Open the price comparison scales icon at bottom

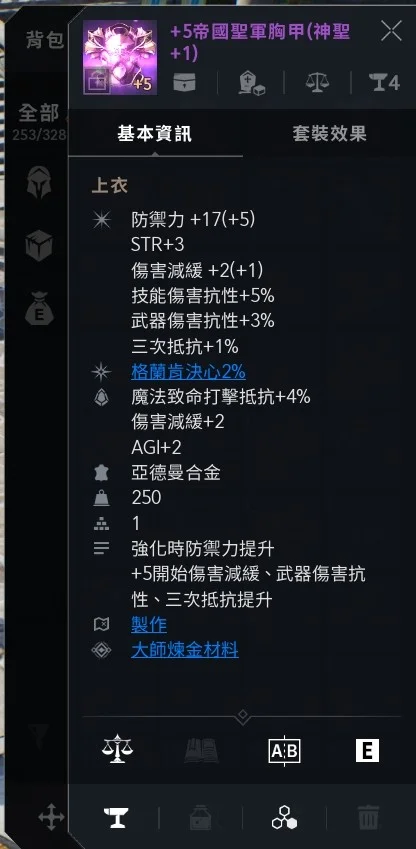pos(118,751)
